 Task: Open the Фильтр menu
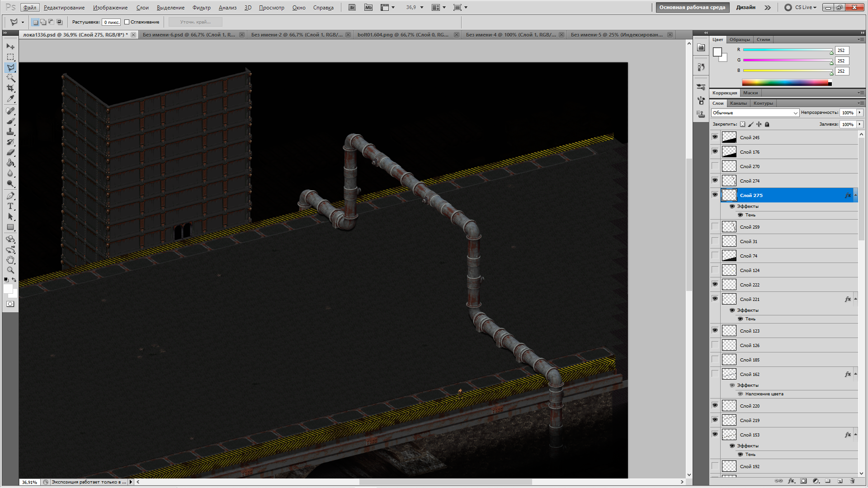(x=201, y=7)
